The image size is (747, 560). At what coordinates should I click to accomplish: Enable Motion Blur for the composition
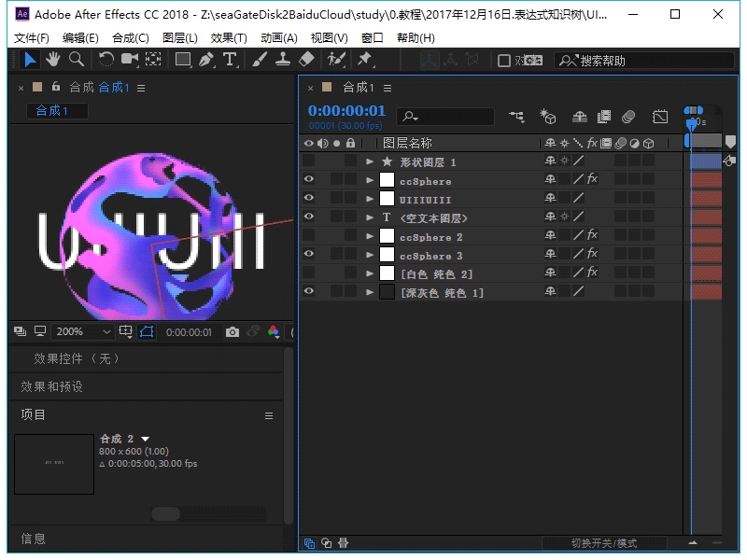tap(629, 116)
